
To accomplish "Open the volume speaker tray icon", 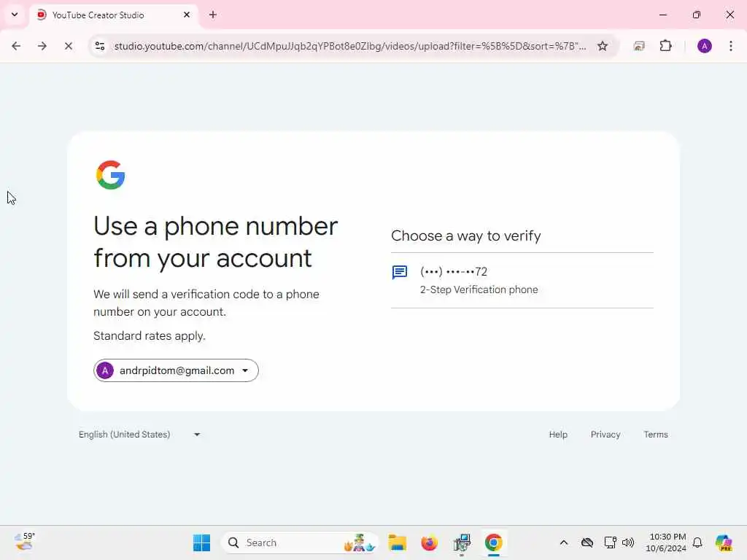I will [628, 542].
